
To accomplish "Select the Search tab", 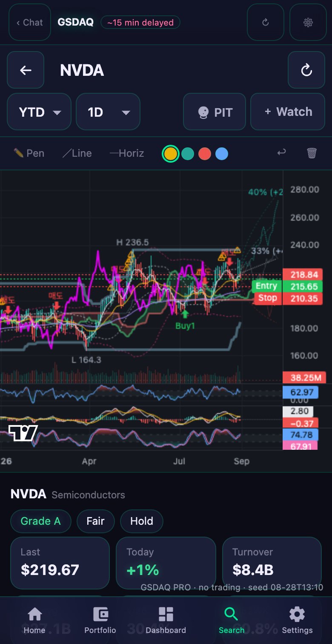I will point(232,621).
